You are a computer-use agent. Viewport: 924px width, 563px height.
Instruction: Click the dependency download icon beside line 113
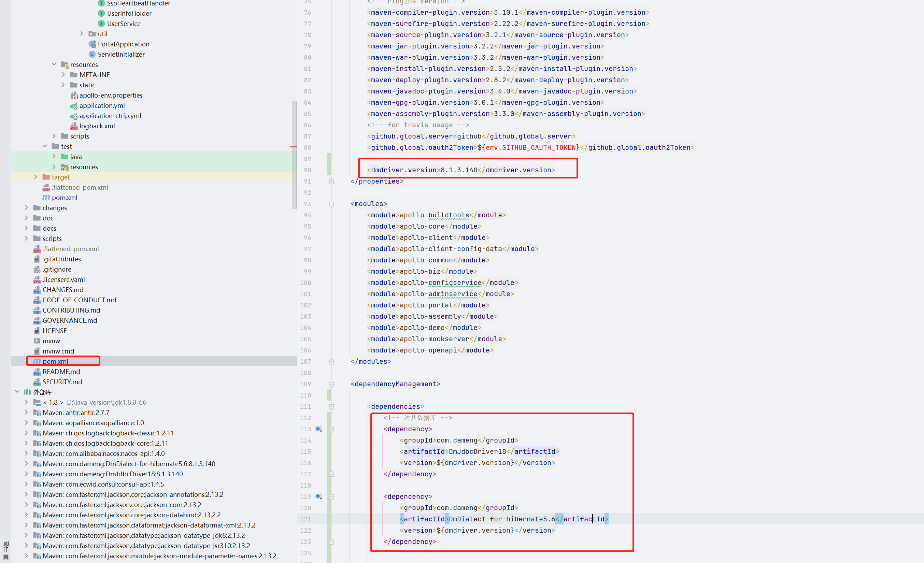[x=319, y=429]
